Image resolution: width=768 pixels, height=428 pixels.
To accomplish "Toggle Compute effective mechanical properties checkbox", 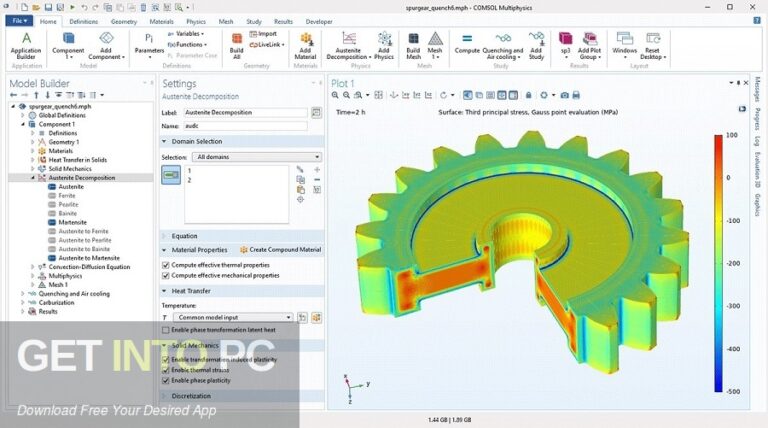I will pyautogui.click(x=166, y=276).
